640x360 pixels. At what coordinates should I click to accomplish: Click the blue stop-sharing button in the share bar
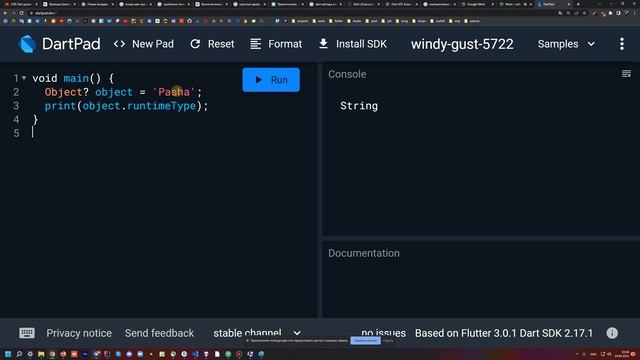point(365,340)
